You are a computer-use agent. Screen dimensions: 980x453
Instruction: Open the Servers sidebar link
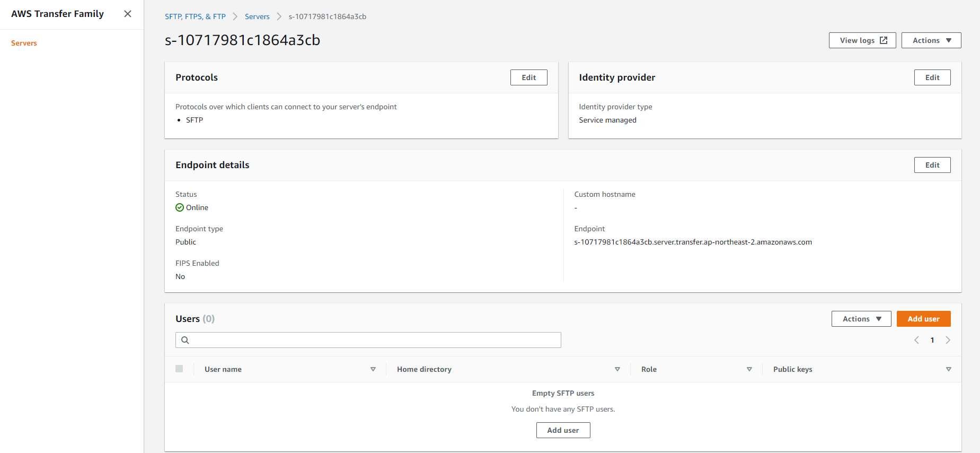coord(24,43)
